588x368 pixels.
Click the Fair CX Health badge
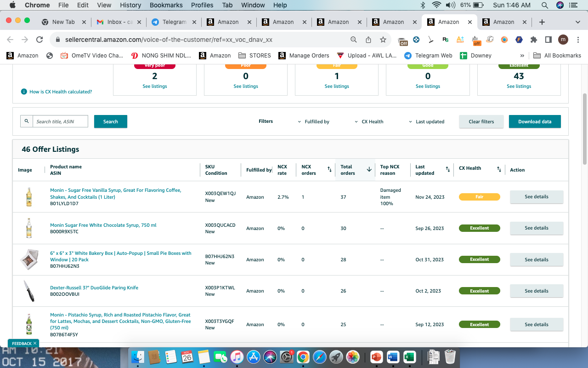tap(480, 197)
